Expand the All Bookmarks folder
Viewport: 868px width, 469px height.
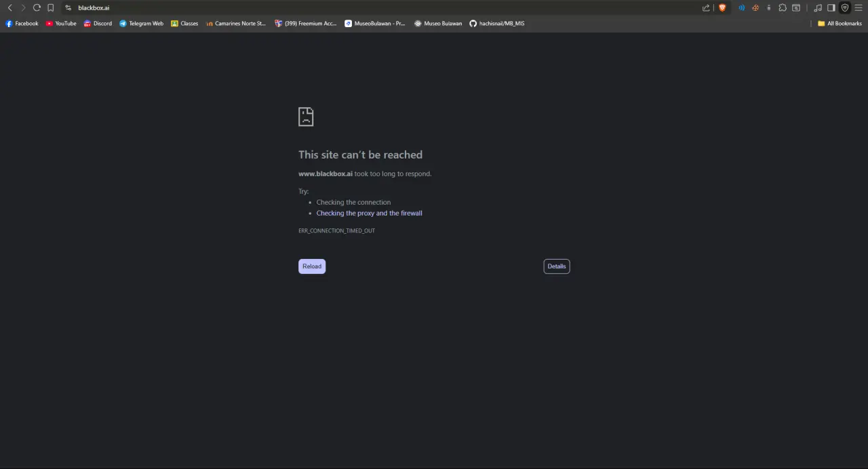[x=840, y=23]
